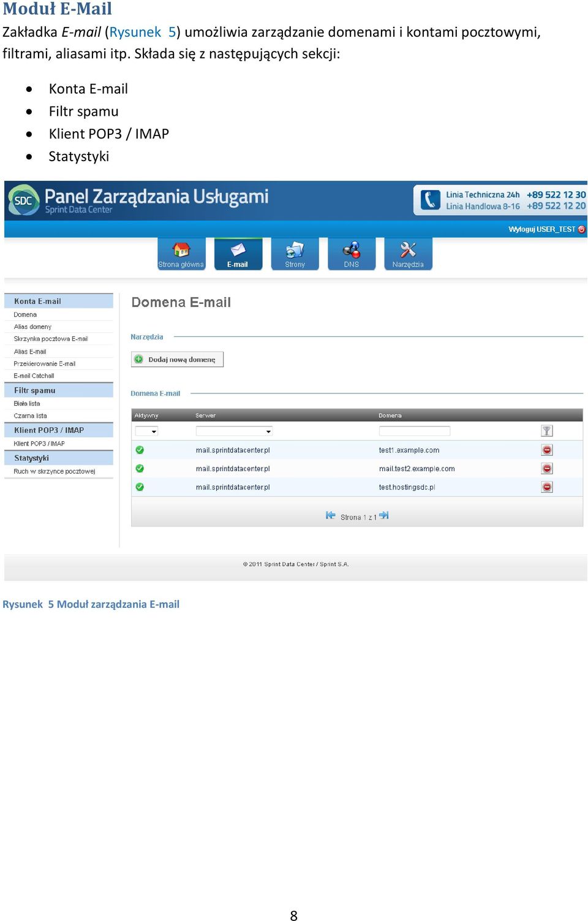
Task: Open E-mail Catchall sidebar item
Action: (34, 376)
